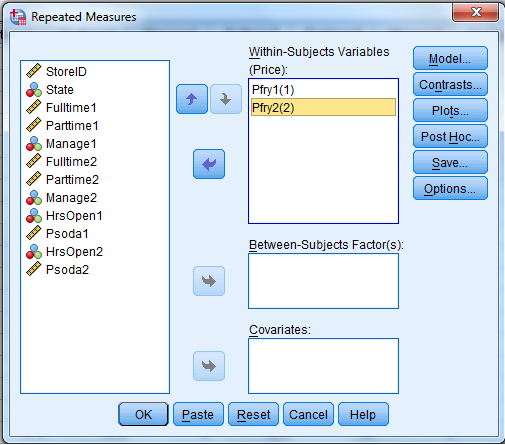The image size is (505, 445).
Task: Select Psoda2 in the variable list
Action: tap(67, 269)
